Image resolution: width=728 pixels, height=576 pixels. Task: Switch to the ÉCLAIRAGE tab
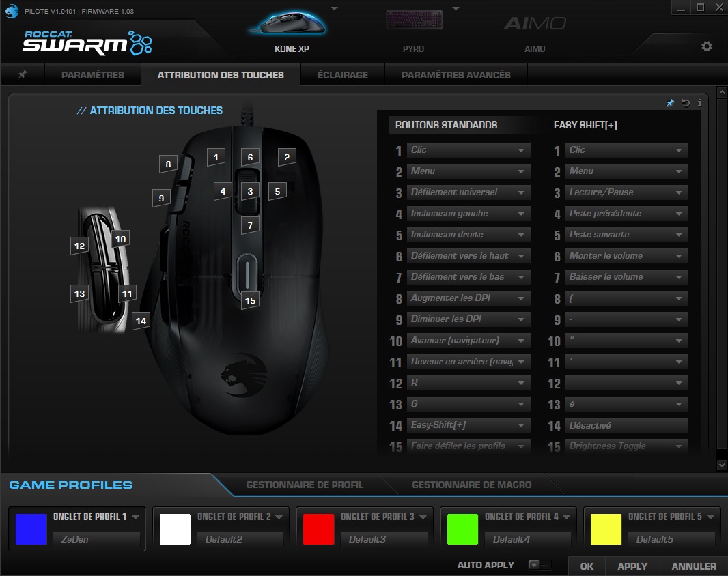(342, 75)
